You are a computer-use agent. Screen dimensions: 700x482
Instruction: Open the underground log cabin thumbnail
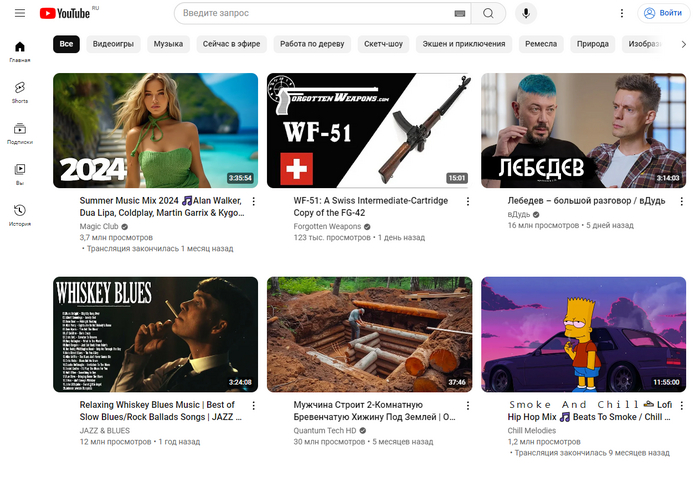[x=369, y=334]
